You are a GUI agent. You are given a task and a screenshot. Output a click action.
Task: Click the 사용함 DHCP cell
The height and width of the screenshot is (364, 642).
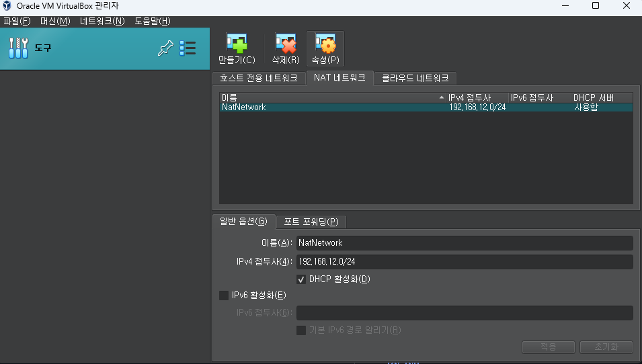pos(586,107)
